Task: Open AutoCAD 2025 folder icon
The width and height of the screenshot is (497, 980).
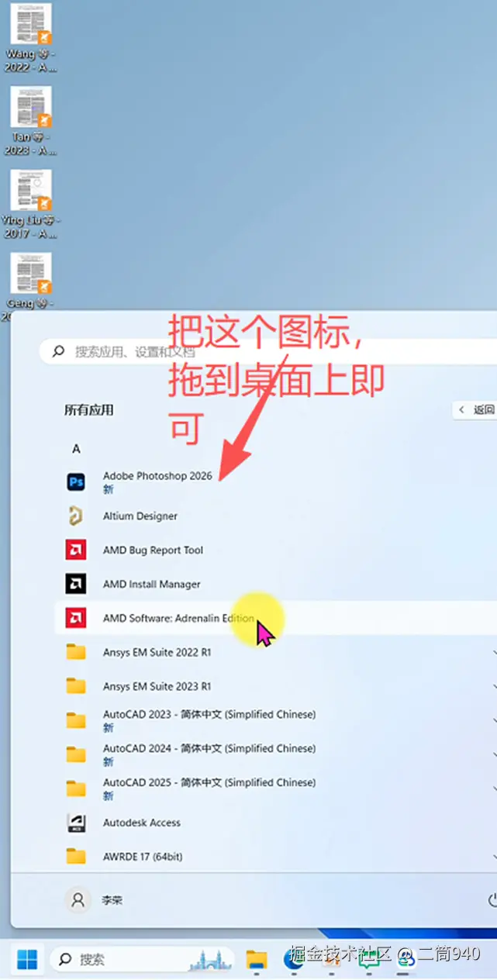Action: pyautogui.click(x=76, y=789)
